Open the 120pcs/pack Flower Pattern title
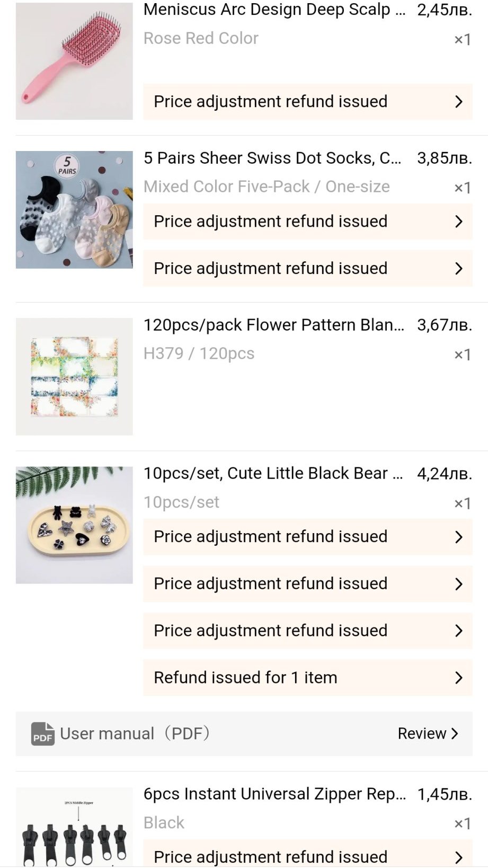The image size is (488, 868). 273,325
